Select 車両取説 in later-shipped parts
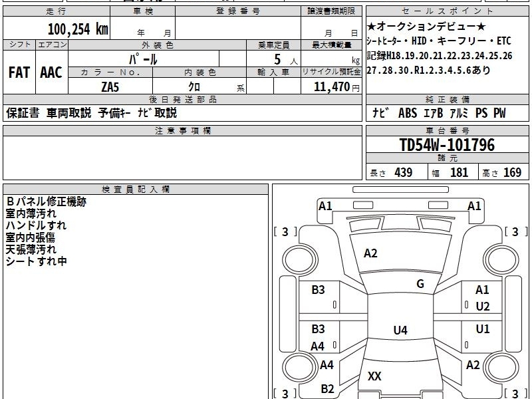The height and width of the screenshot is (399, 532). coord(69,112)
